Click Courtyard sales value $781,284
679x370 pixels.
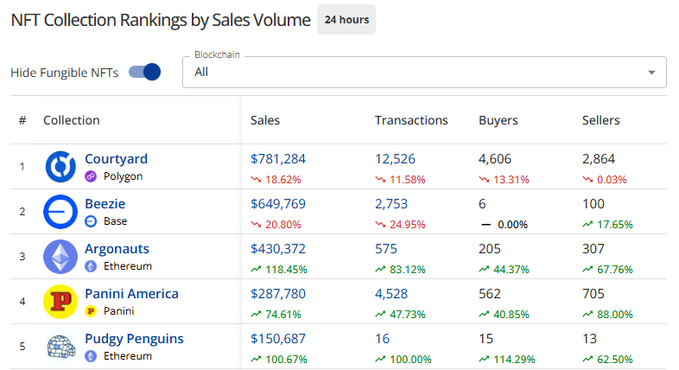coord(278,159)
